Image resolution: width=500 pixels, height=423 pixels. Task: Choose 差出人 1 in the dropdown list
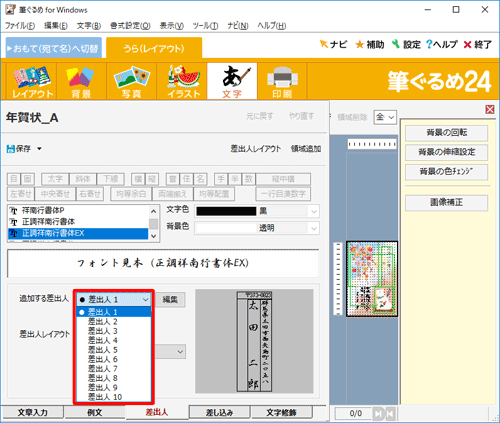click(x=114, y=312)
